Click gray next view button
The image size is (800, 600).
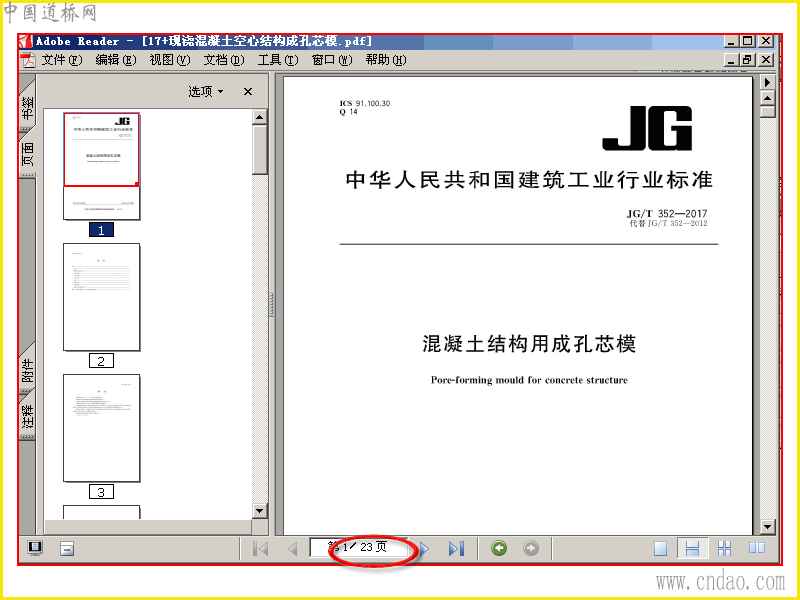pyautogui.click(x=531, y=548)
